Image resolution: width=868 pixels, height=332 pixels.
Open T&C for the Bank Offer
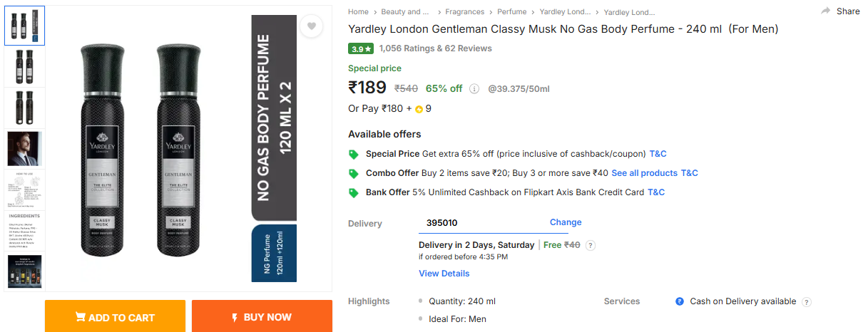[x=656, y=192]
